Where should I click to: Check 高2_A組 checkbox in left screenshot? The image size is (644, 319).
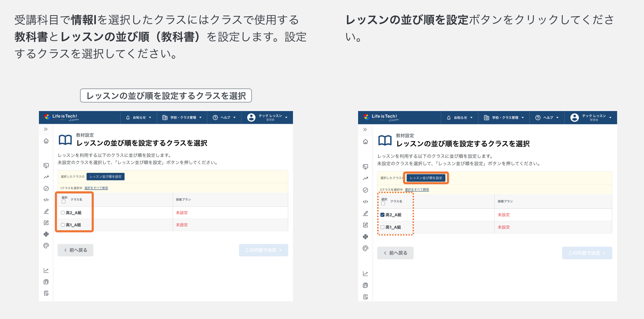(63, 213)
